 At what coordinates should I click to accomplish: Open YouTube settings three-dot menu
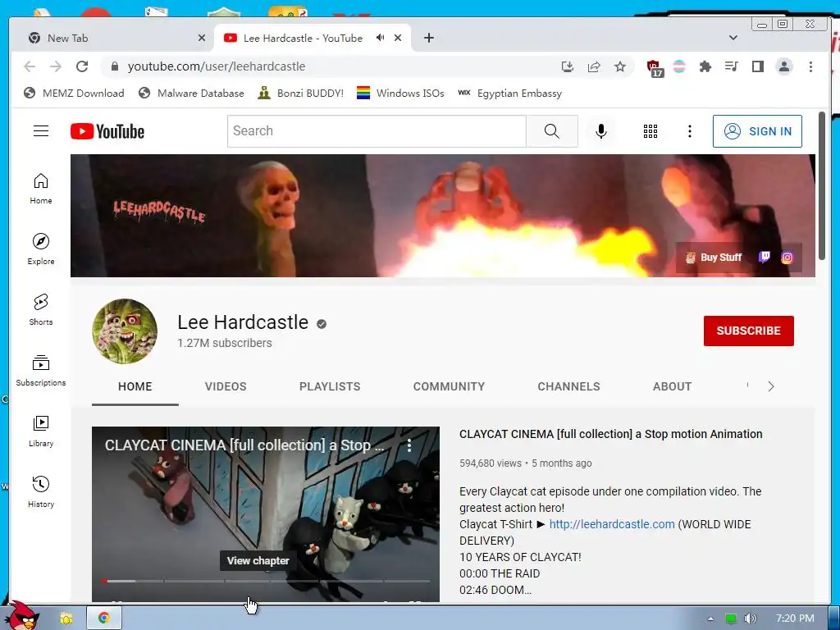[x=689, y=131]
